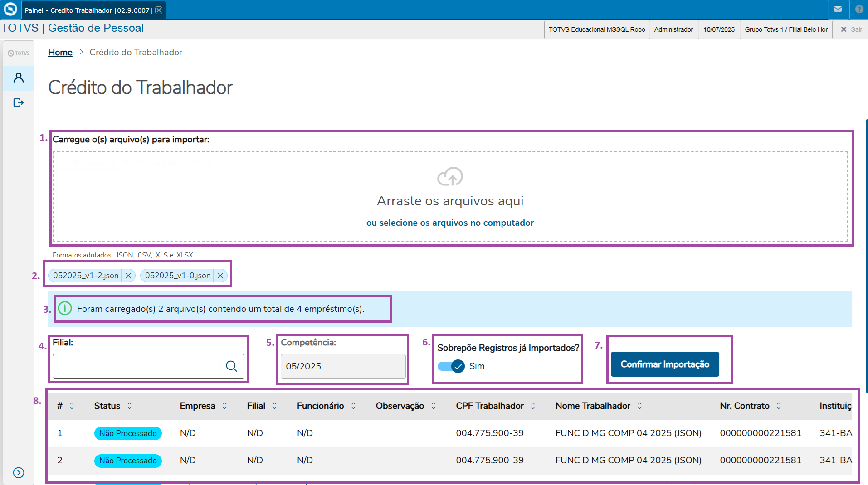
Task: Expand the sidebar with the arrow icon
Action: pyautogui.click(x=19, y=473)
